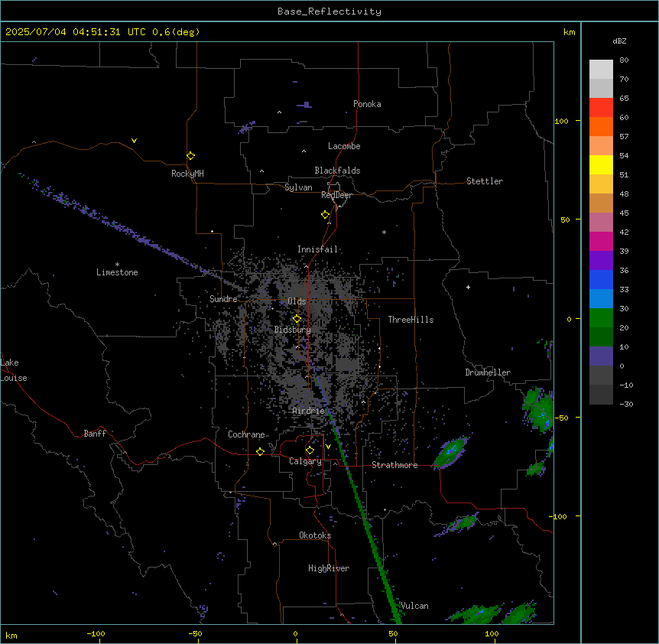This screenshot has height=644, width=659.
Task: Click the Strathmore label
Action: [394, 465]
